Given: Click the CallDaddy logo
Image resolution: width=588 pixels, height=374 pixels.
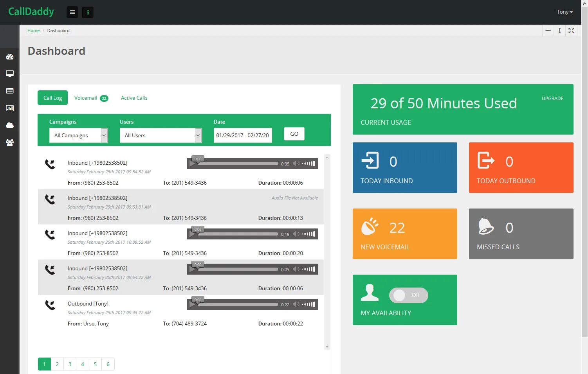Looking at the screenshot, I should coord(31,12).
